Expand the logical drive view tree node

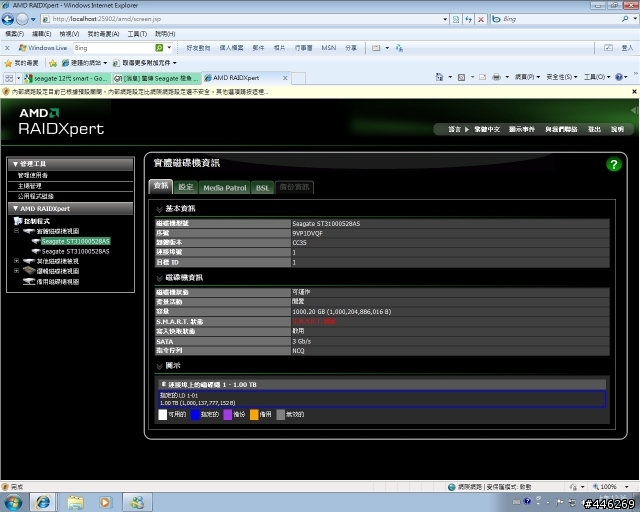(x=16, y=271)
